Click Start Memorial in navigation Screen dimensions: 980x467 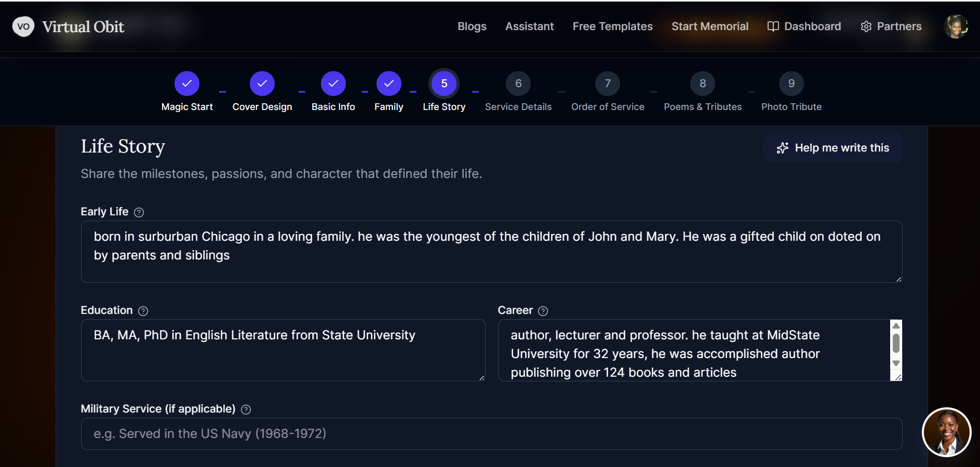709,26
